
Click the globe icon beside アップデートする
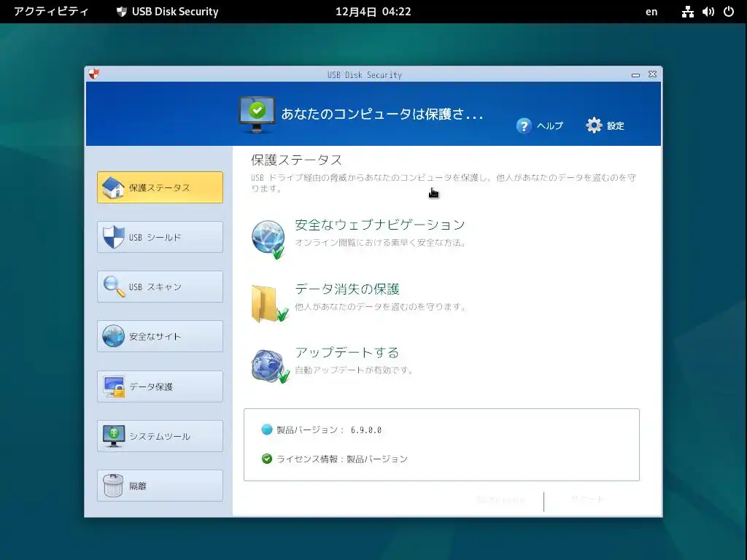[270, 366]
